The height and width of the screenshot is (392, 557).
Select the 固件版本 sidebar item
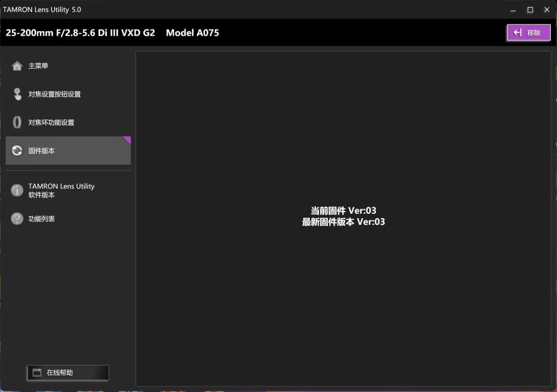pyautogui.click(x=68, y=150)
